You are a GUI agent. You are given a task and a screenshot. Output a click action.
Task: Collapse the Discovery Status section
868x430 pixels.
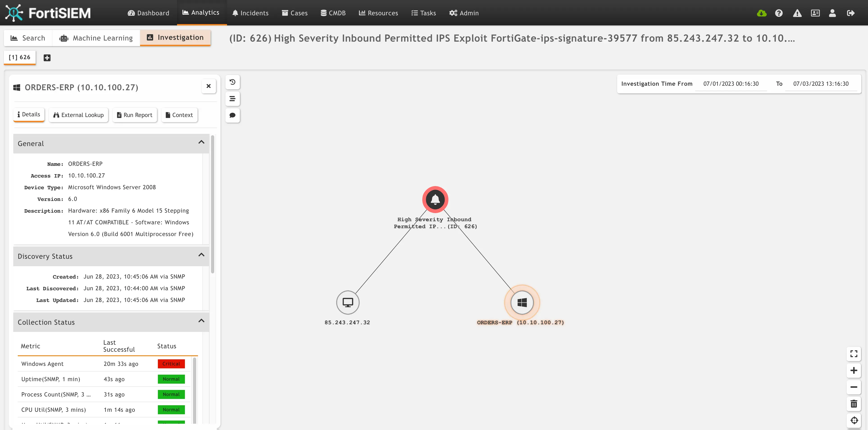point(202,255)
